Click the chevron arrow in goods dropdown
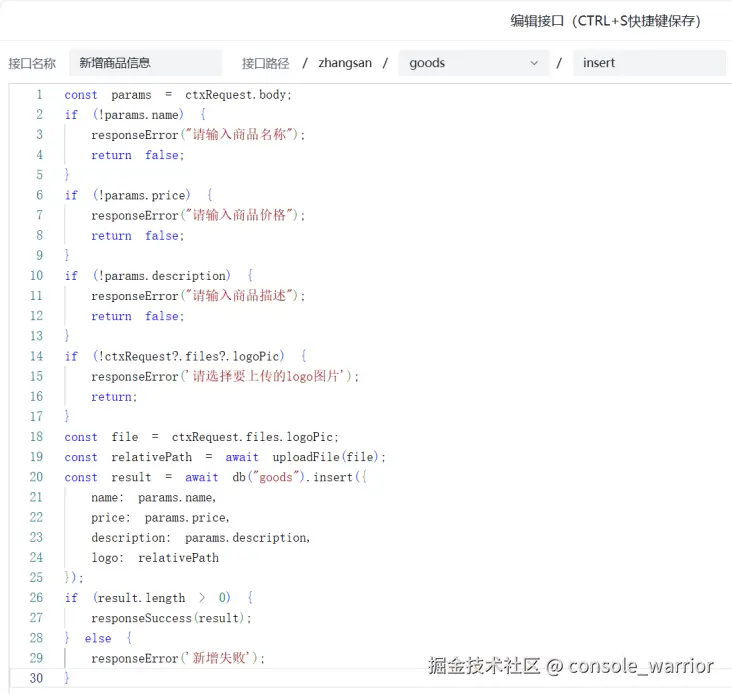The width and height of the screenshot is (732, 695). point(534,63)
